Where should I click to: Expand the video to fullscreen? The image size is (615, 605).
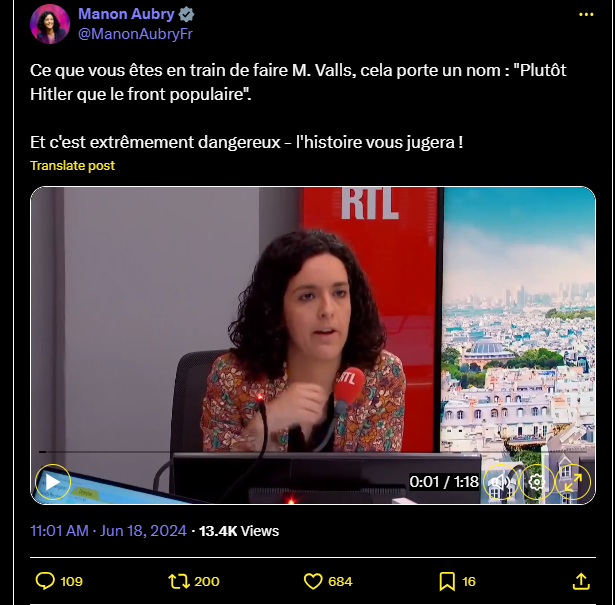coord(573,482)
